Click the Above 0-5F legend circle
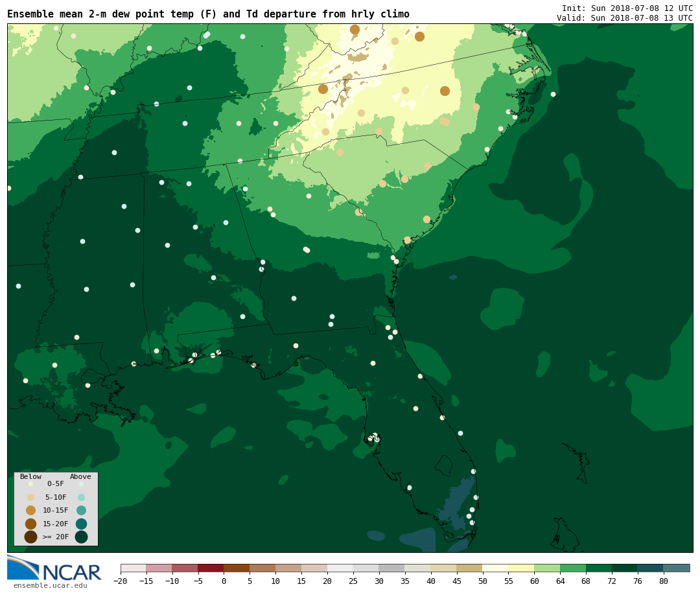 [81, 483]
